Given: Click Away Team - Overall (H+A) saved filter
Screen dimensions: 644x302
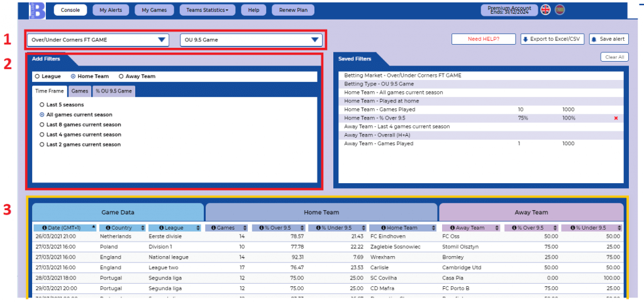Looking at the screenshot, I should tap(481, 135).
